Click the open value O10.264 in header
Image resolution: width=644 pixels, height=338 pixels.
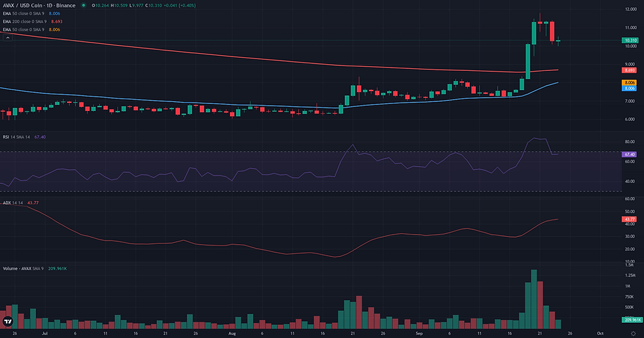(x=100, y=5)
